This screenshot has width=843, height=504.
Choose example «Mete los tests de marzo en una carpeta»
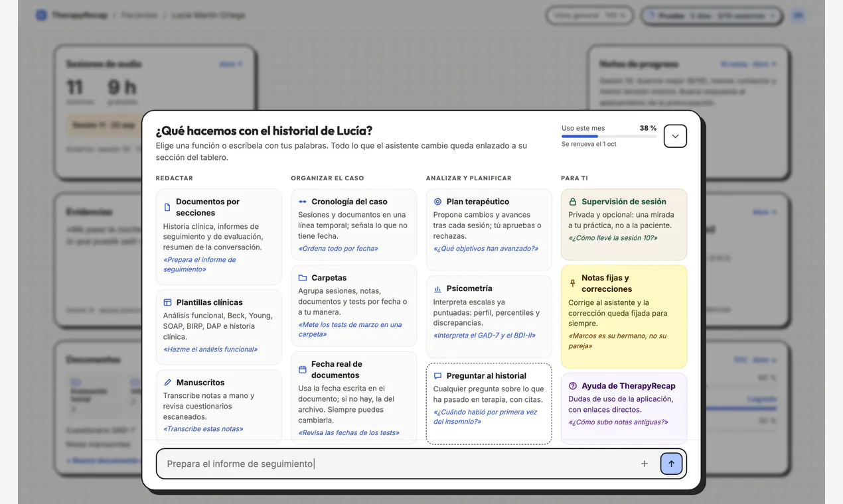pyautogui.click(x=350, y=330)
